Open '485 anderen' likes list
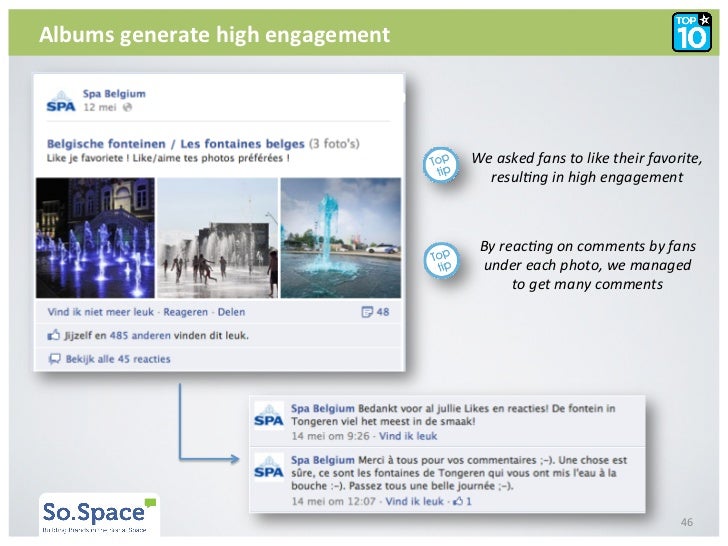Image resolution: width=728 pixels, height=546 pixels. (140, 335)
